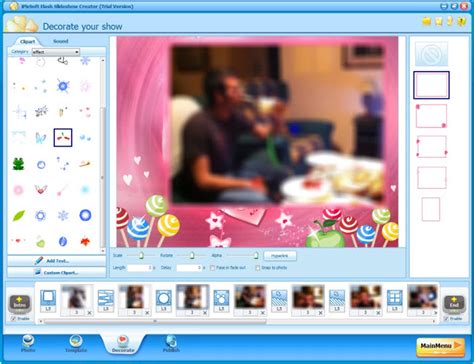The width and height of the screenshot is (474, 364).
Task: Open the Category dropdown
Action: pyautogui.click(x=55, y=52)
